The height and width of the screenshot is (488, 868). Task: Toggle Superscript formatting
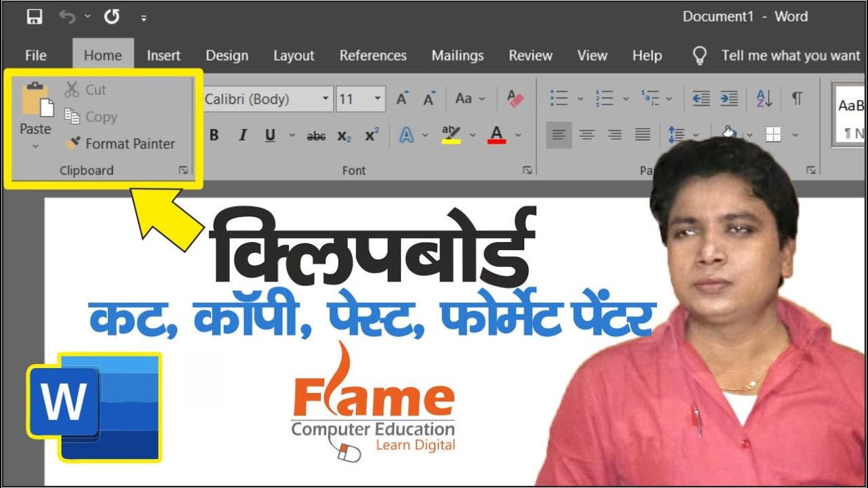point(372,135)
